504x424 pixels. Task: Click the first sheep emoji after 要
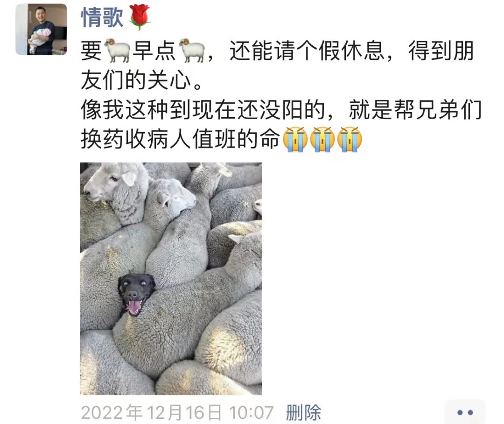click(117, 51)
